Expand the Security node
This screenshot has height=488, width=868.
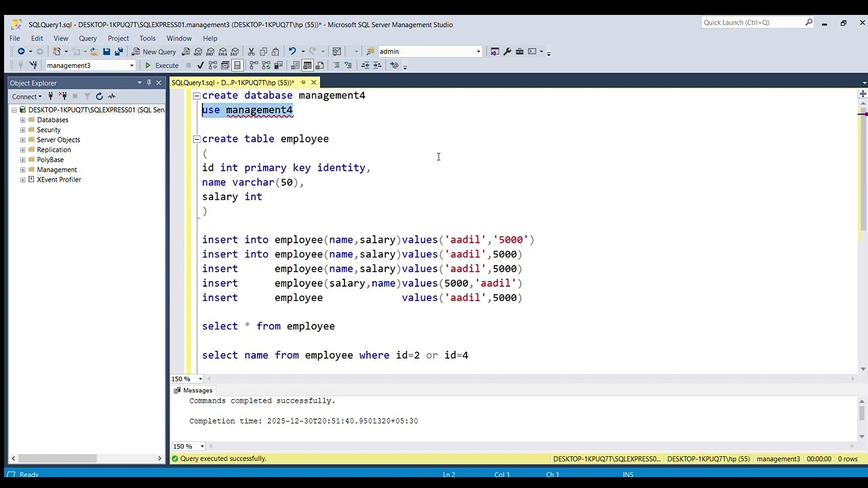tap(22, 130)
